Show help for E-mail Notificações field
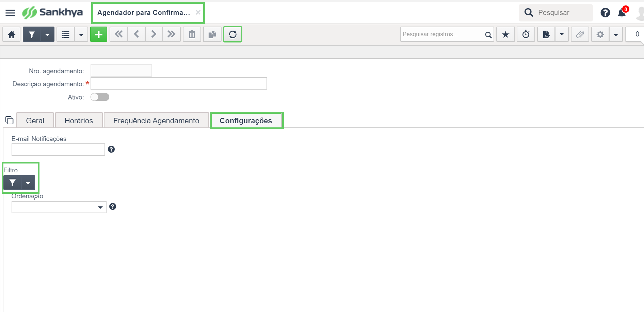 111,149
